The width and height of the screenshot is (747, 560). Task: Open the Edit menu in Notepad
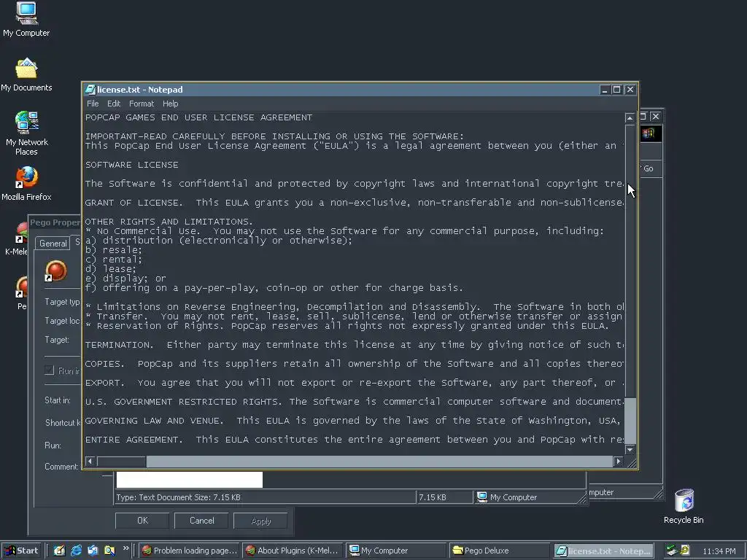pyautogui.click(x=113, y=104)
